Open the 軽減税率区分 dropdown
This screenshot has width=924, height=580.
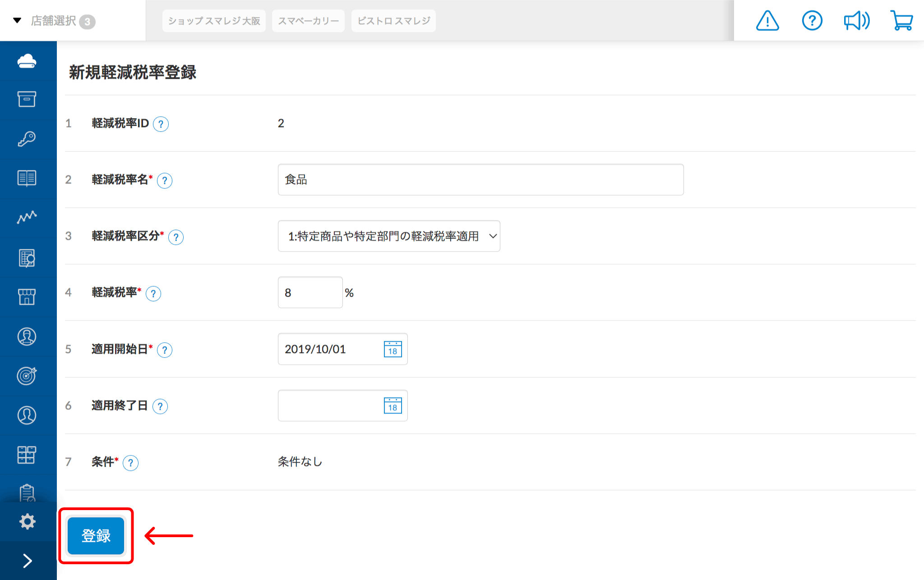coord(389,236)
